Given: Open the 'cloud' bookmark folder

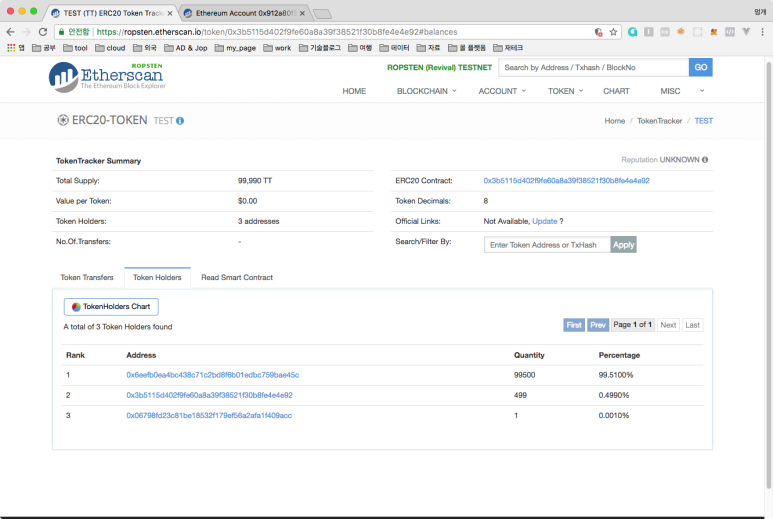Looking at the screenshot, I should [110, 48].
